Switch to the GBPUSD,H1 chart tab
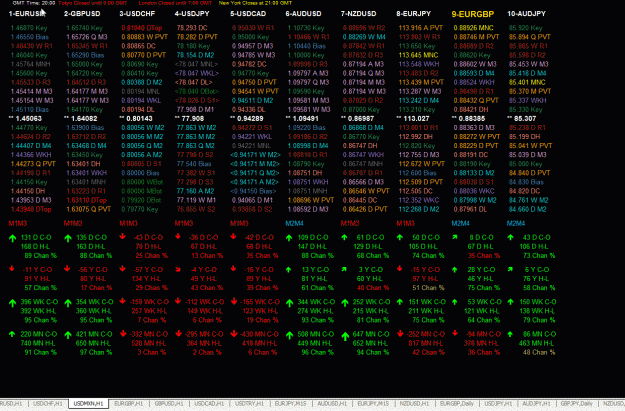Image resolution: width=625 pixels, height=411 pixels. click(x=169, y=404)
